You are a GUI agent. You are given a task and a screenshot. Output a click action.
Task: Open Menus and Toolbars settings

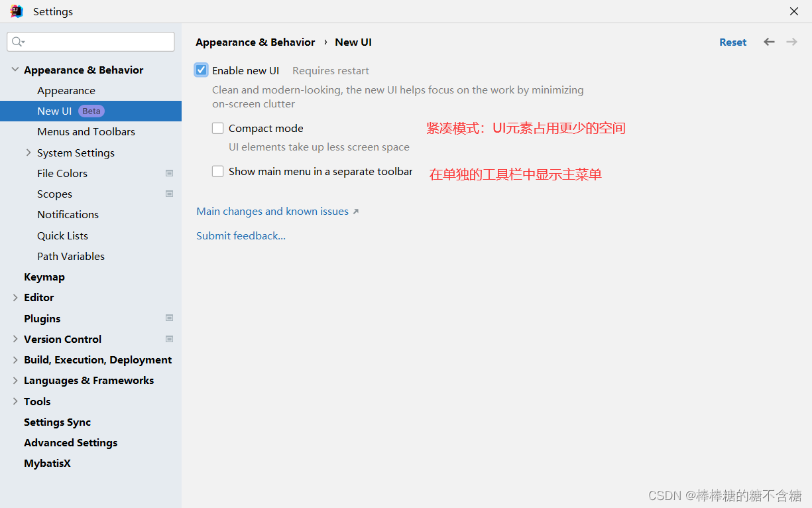pyautogui.click(x=86, y=131)
